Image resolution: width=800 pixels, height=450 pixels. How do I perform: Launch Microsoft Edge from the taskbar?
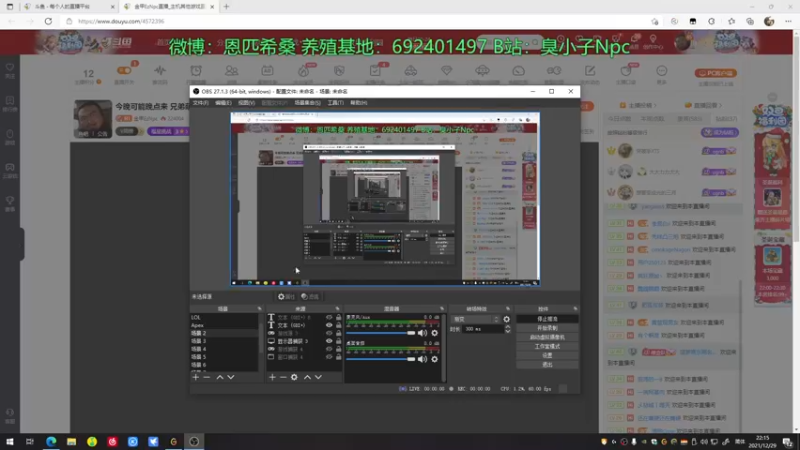click(x=51, y=441)
